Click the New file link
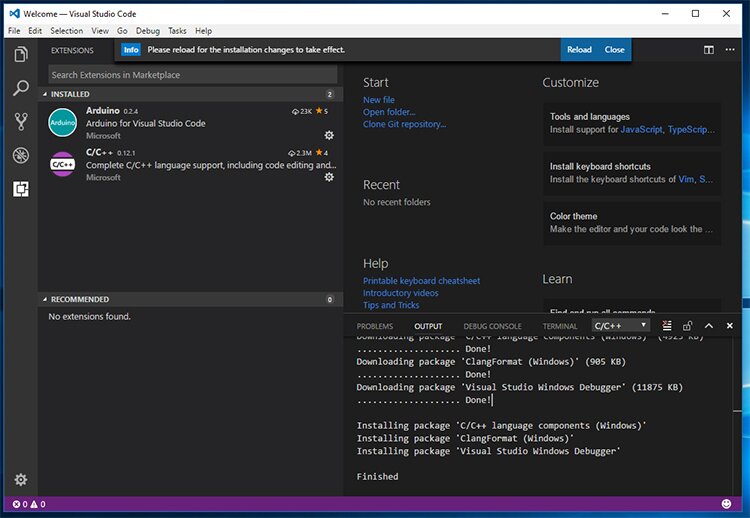Screen dimensions: 750x518 click(379, 100)
